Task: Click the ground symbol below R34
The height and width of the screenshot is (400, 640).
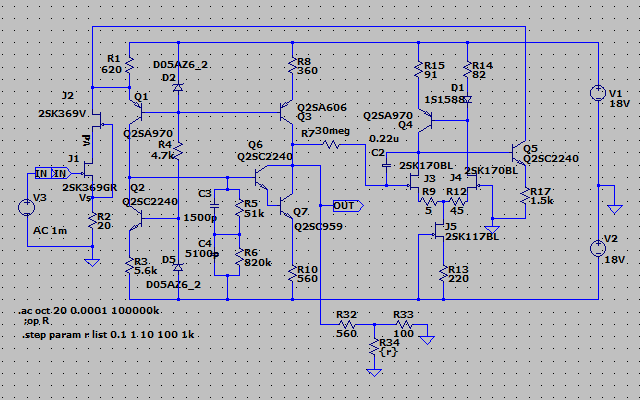Action: [373, 372]
